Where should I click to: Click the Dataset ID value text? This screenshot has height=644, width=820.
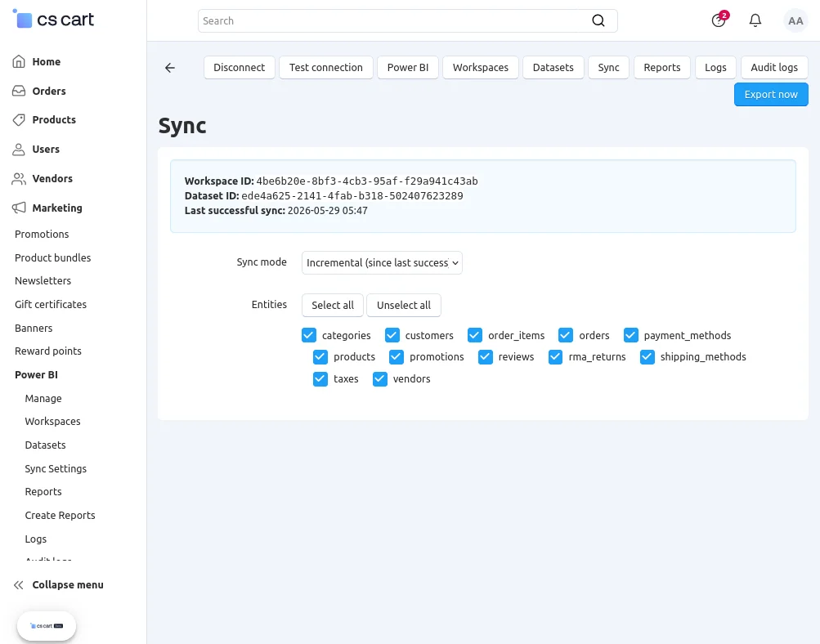352,196
